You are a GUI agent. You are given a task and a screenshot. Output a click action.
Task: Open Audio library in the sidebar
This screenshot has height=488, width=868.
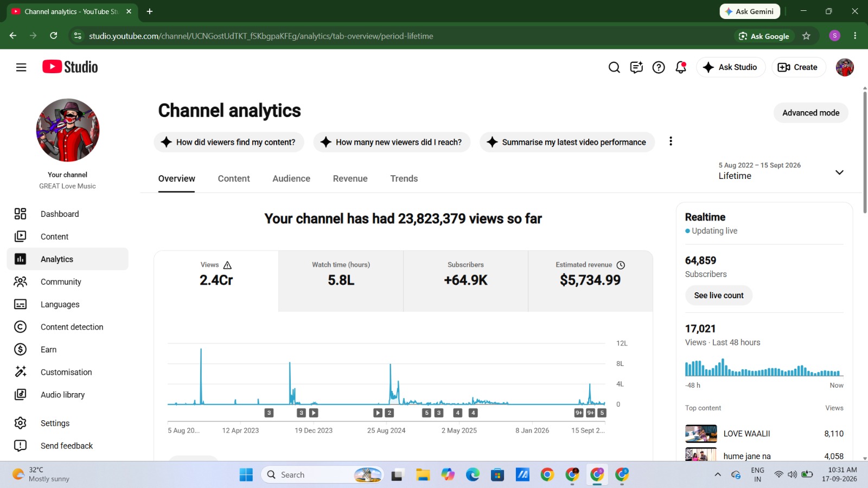click(68, 395)
